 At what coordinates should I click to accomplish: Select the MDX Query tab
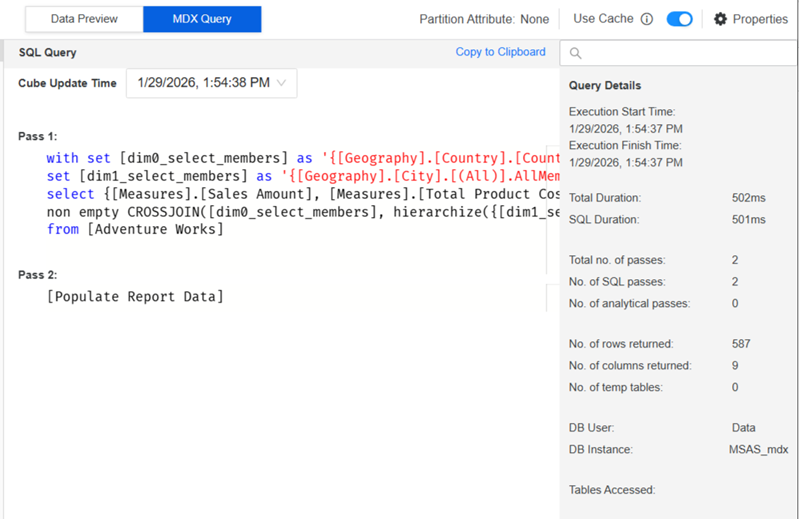pos(202,19)
